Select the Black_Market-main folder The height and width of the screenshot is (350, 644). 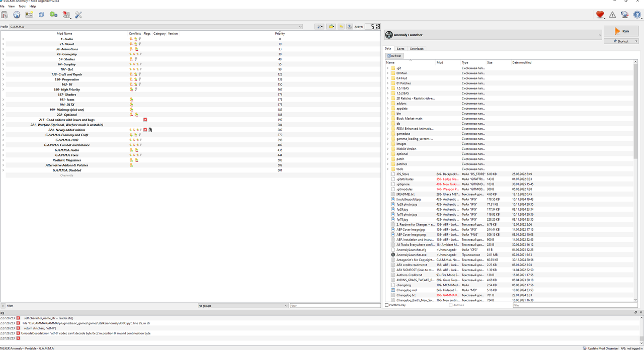pos(409,119)
